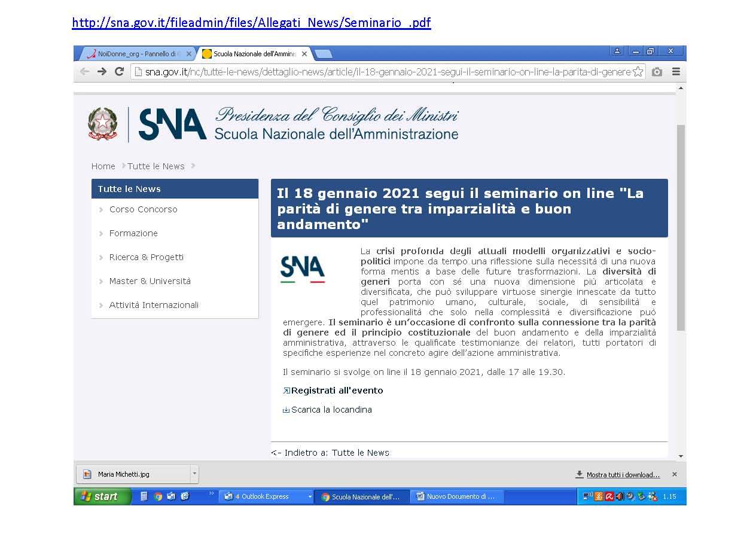Click Mostra tutti i download link
756x552 pixels.
point(623,475)
